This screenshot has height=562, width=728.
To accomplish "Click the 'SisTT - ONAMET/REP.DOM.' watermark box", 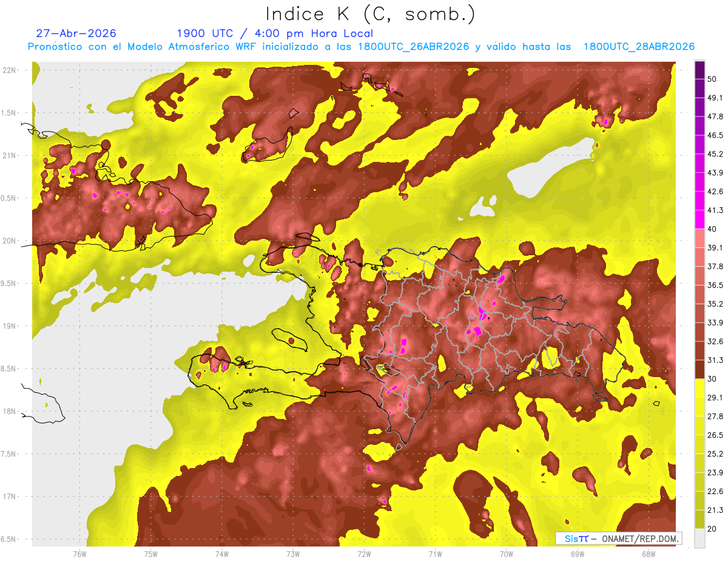I will [618, 538].
